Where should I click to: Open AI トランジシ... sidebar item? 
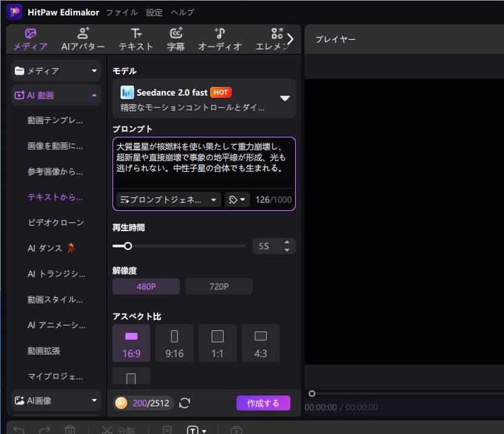[57, 274]
